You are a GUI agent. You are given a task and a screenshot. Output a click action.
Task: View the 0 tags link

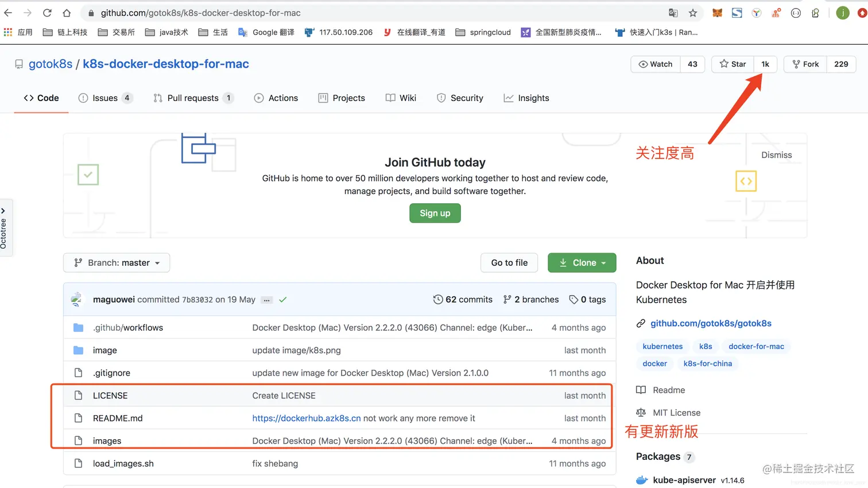(587, 300)
